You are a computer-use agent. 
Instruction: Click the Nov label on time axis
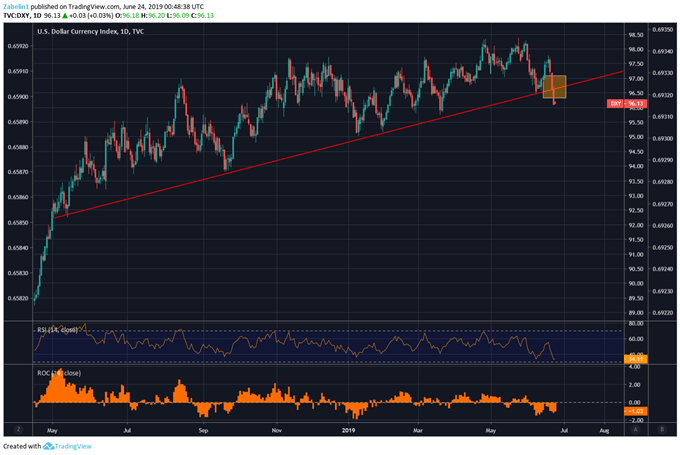pyautogui.click(x=277, y=430)
